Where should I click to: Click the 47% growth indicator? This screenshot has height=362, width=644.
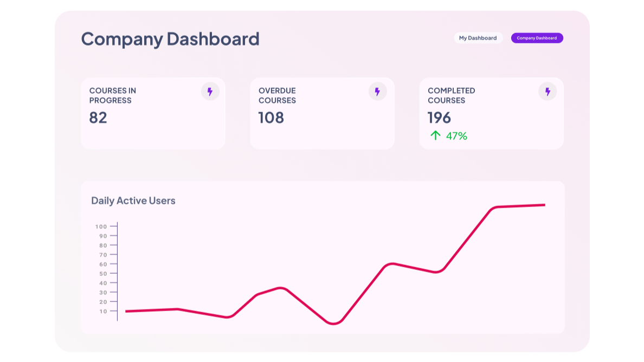click(456, 136)
